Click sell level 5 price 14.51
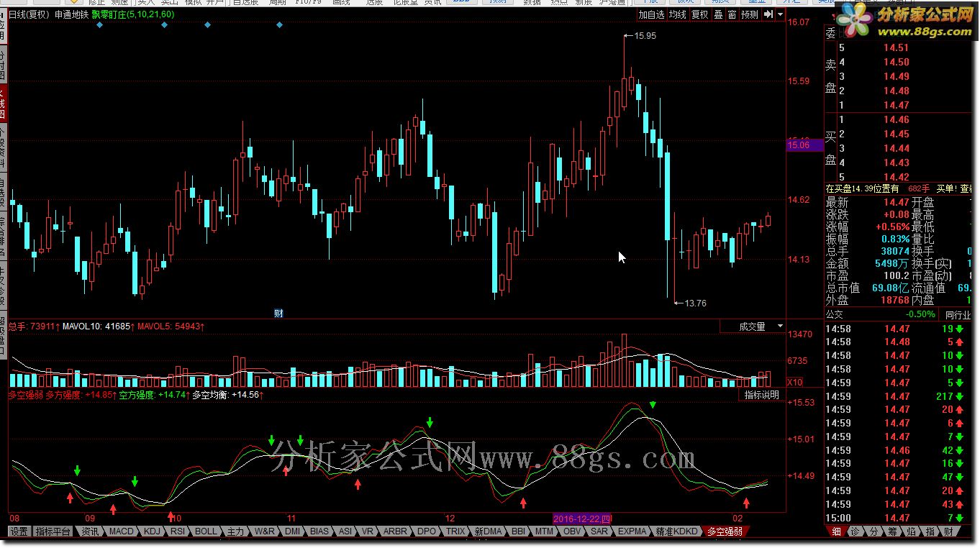980x548 pixels. pos(897,48)
